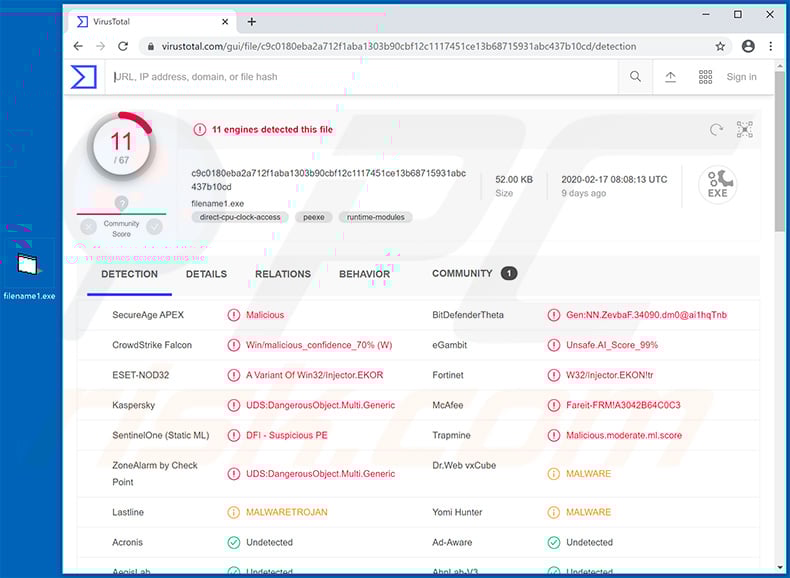Click the Unsafe.AI_Score_99% result
This screenshot has width=790, height=578.
tap(612, 345)
